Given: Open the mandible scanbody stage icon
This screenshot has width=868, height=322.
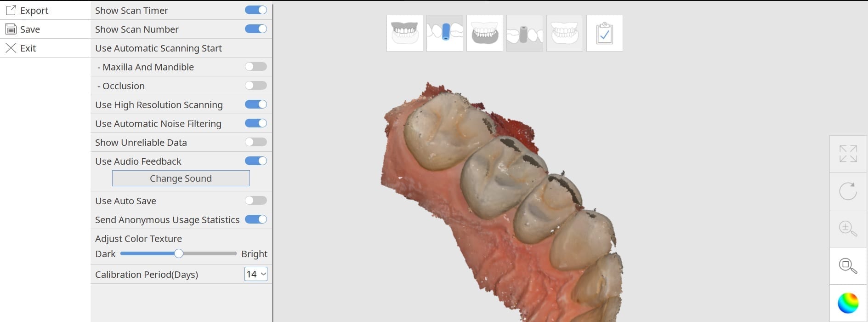Looking at the screenshot, I should point(524,33).
